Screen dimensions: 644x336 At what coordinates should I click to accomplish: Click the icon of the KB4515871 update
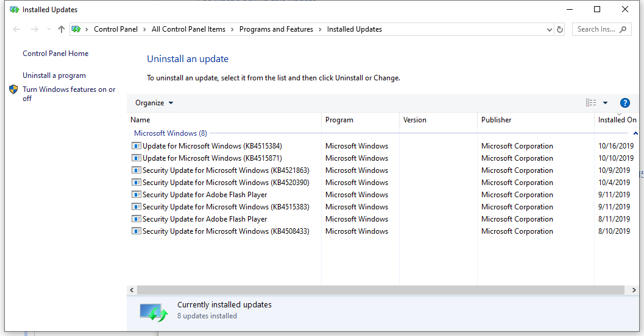click(x=136, y=158)
